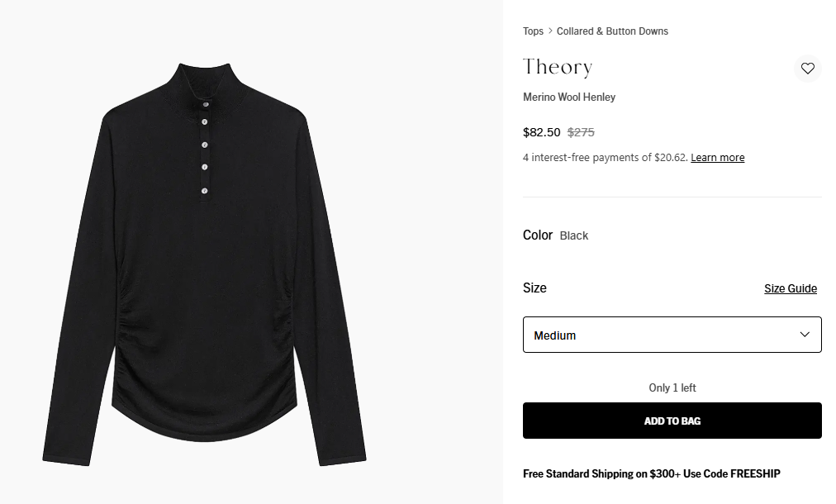Add item to wishlist with heart icon
Image resolution: width=836 pixels, height=504 pixels.
coord(807,69)
